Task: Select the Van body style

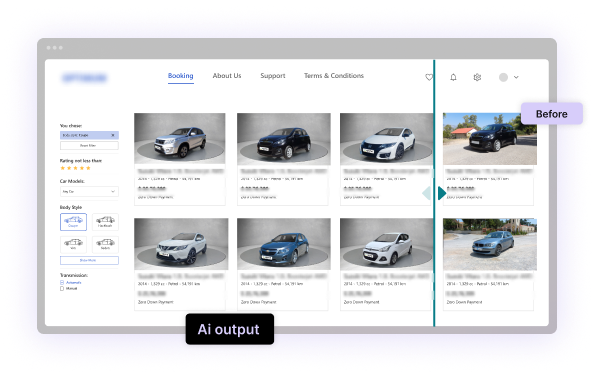Action: point(73,244)
